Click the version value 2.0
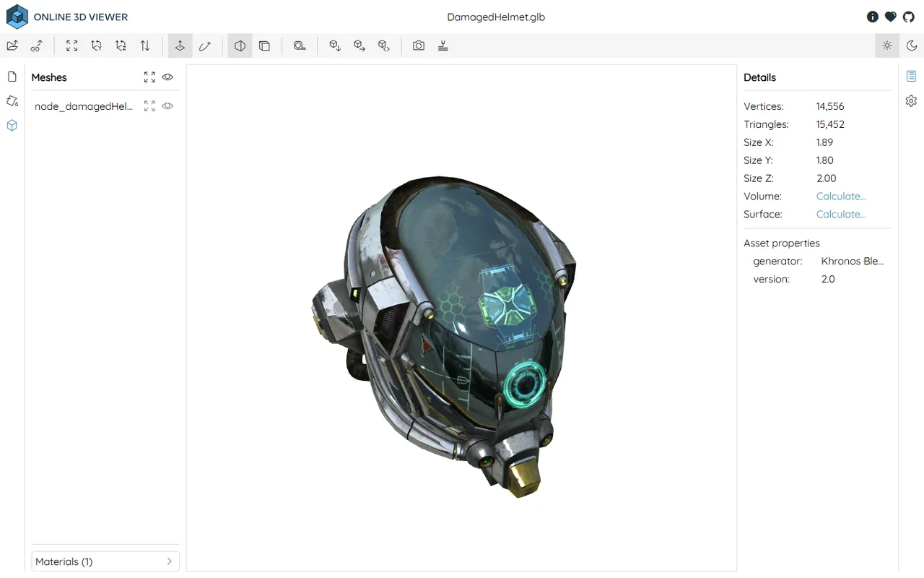The image size is (924, 578). click(x=828, y=280)
